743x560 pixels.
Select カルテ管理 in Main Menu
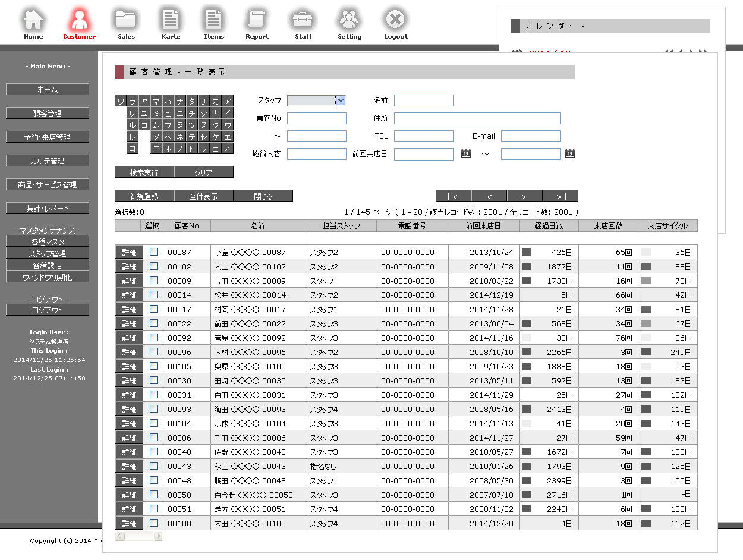(48, 161)
